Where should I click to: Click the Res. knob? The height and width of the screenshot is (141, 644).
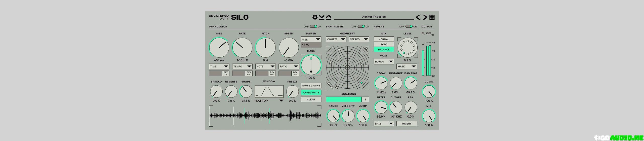tap(411, 107)
